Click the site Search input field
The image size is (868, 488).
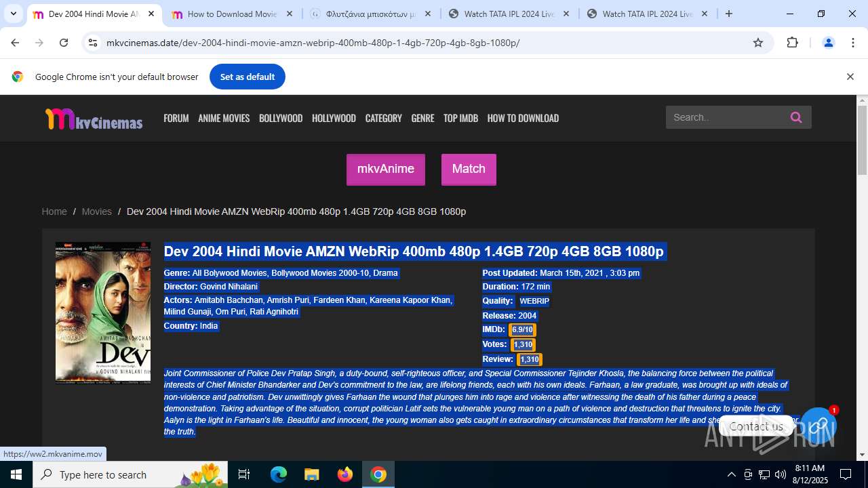tap(724, 117)
